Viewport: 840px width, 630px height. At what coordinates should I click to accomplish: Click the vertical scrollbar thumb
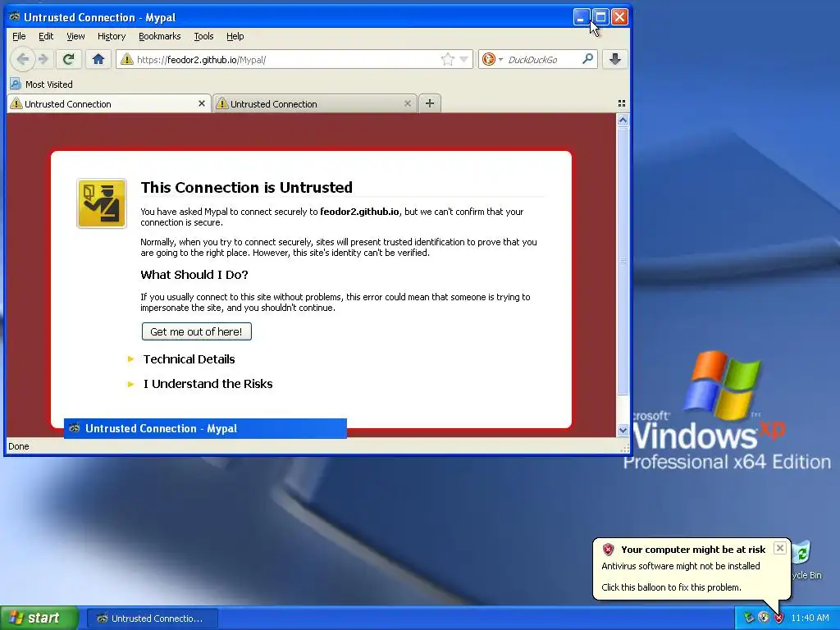[623, 261]
